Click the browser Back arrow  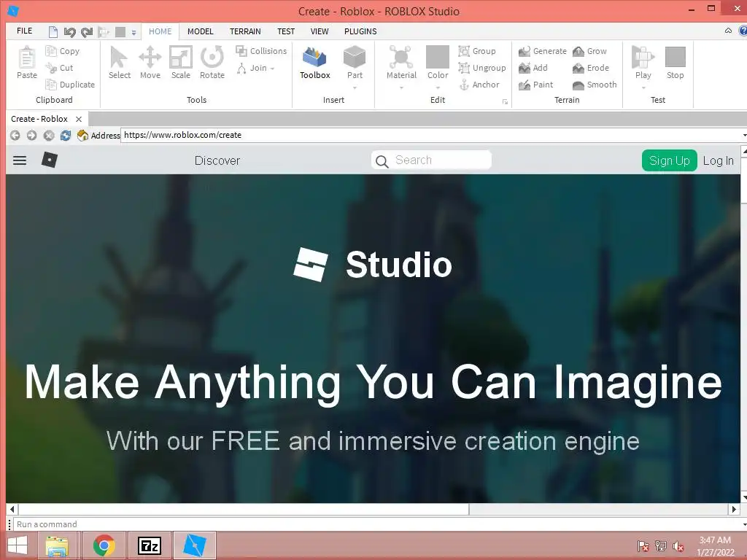(x=15, y=135)
